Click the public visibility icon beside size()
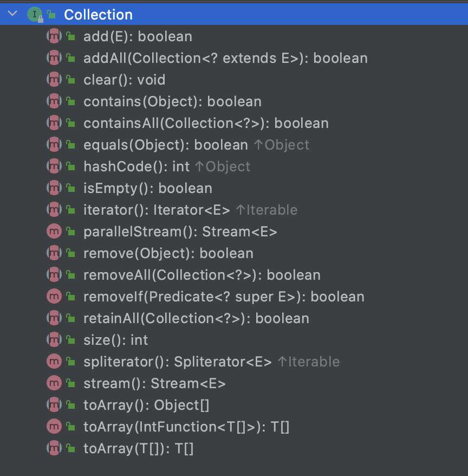The width and height of the screenshot is (468, 476). tap(71, 340)
